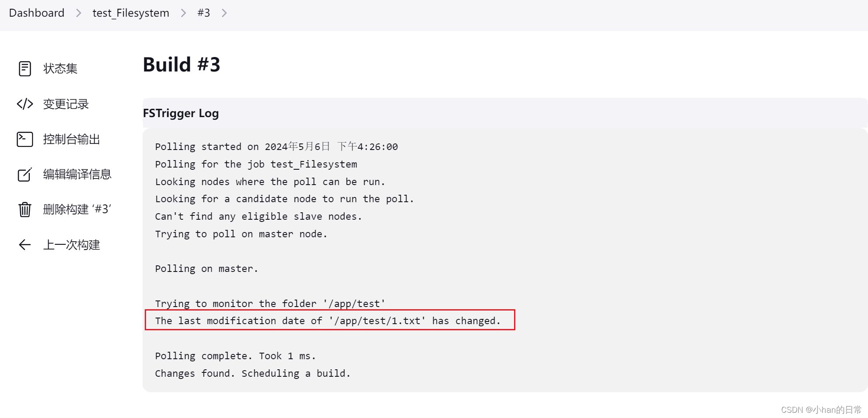The height and width of the screenshot is (418, 868).
Task: Navigate to 上一次构建 previous build
Action: [x=71, y=244]
